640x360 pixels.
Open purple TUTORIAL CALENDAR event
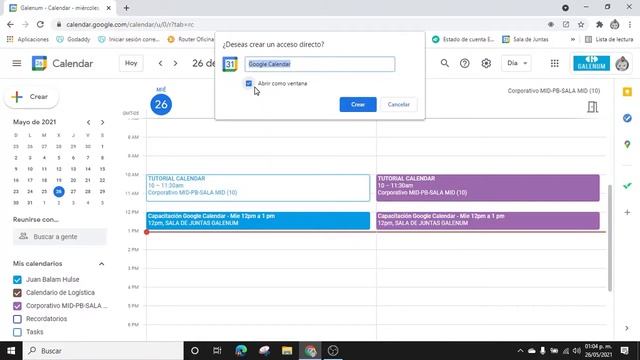click(488, 188)
